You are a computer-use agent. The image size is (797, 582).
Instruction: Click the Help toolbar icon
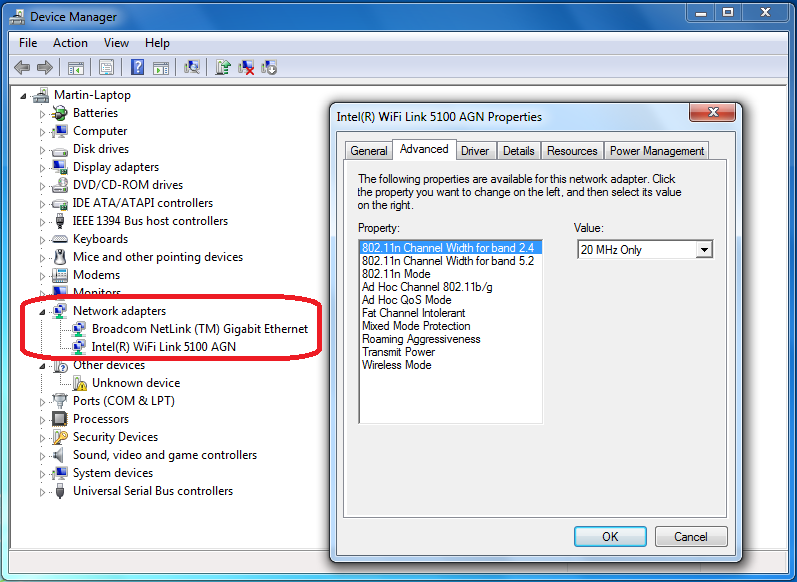pos(138,68)
